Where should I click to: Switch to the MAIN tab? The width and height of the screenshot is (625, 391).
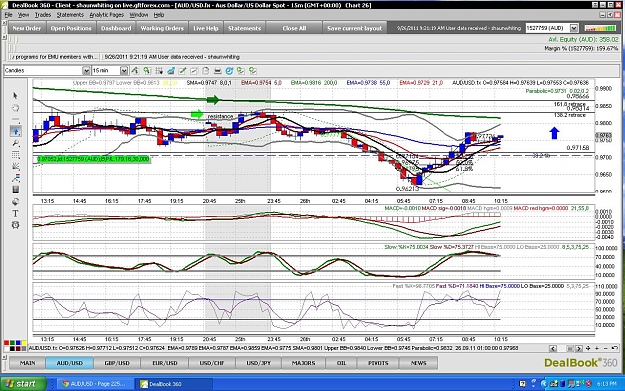tap(28, 363)
